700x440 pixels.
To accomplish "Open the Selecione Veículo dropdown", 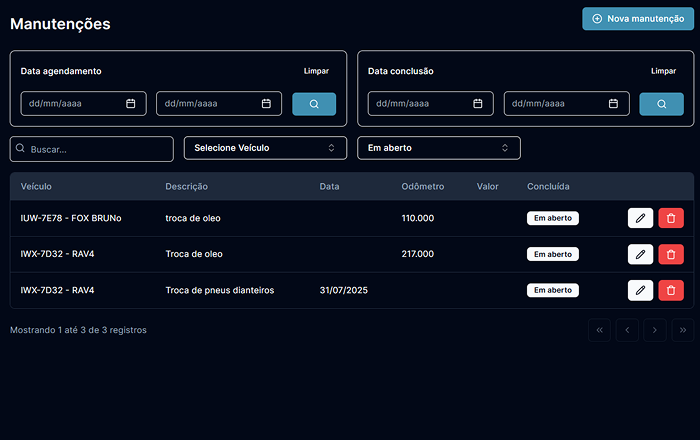I will [265, 148].
